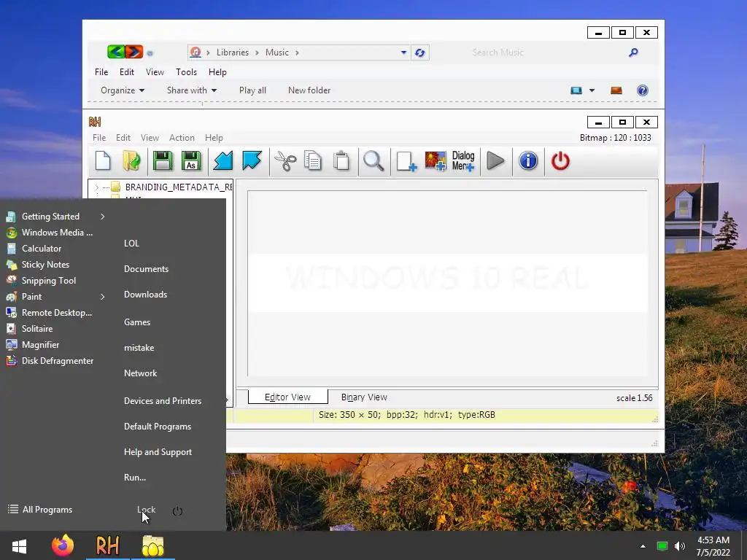This screenshot has height=560, width=747.
Task: Click the magnifying glass Find icon
Action: pos(373,161)
